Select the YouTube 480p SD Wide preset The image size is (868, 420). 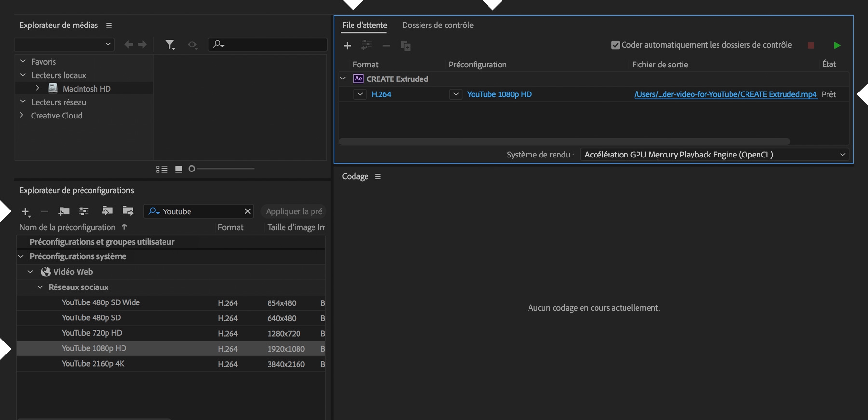[x=171, y=302]
